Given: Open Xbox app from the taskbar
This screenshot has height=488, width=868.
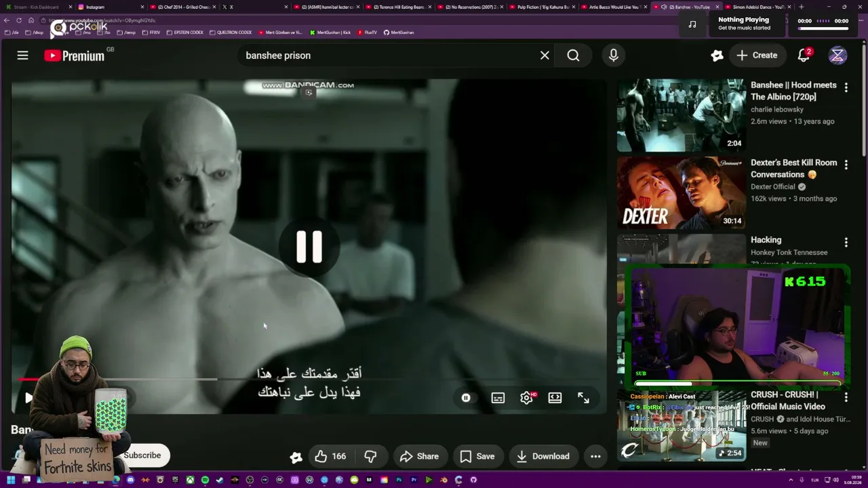Looking at the screenshot, I should coord(190,480).
